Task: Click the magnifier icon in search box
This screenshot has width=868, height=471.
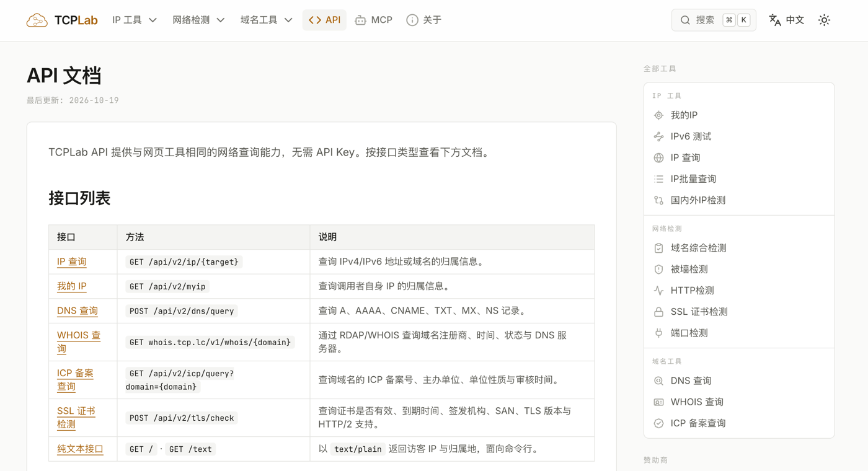Action: pos(685,20)
